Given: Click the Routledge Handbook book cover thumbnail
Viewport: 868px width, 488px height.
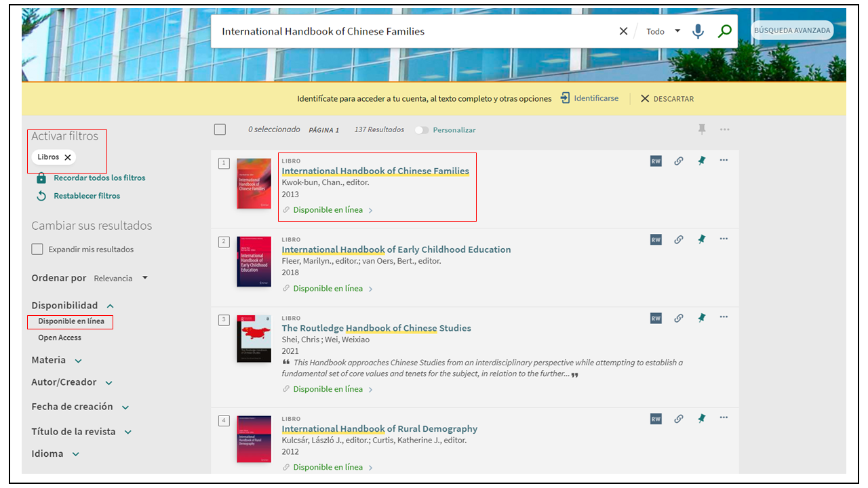Looking at the screenshot, I should pyautogui.click(x=254, y=338).
